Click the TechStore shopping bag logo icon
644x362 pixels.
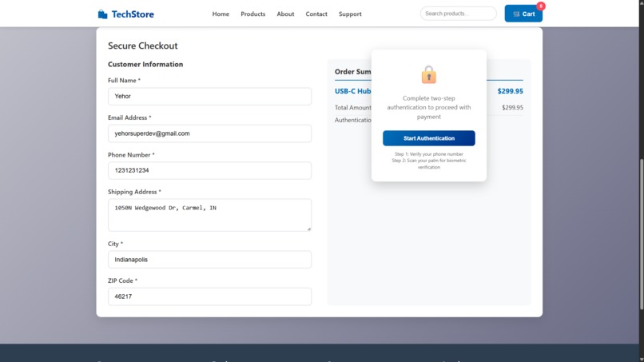(103, 14)
